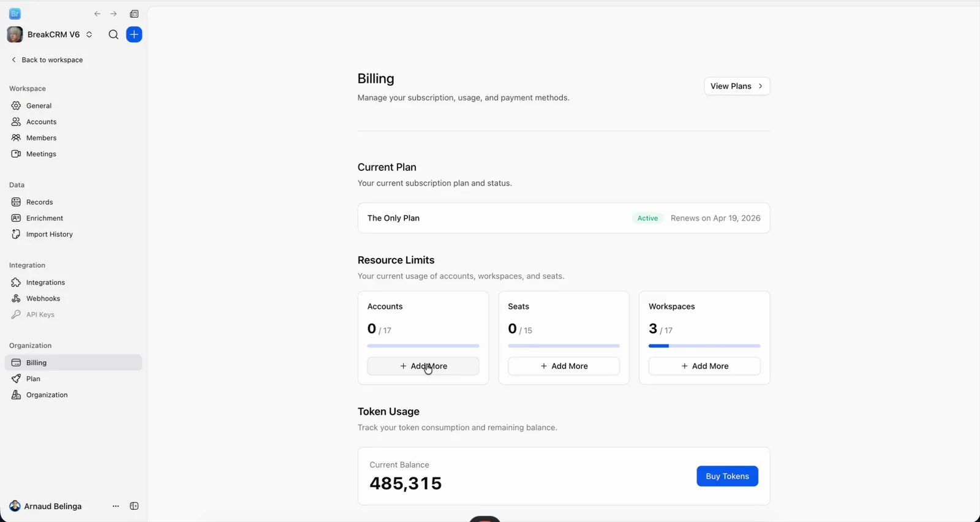Add more Accounts
This screenshot has height=522, width=980.
[x=423, y=366]
